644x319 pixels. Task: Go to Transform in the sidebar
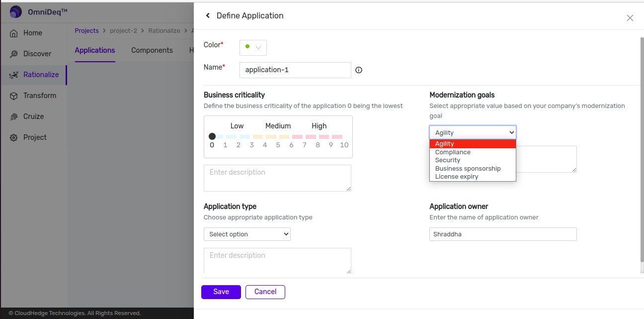pos(39,96)
